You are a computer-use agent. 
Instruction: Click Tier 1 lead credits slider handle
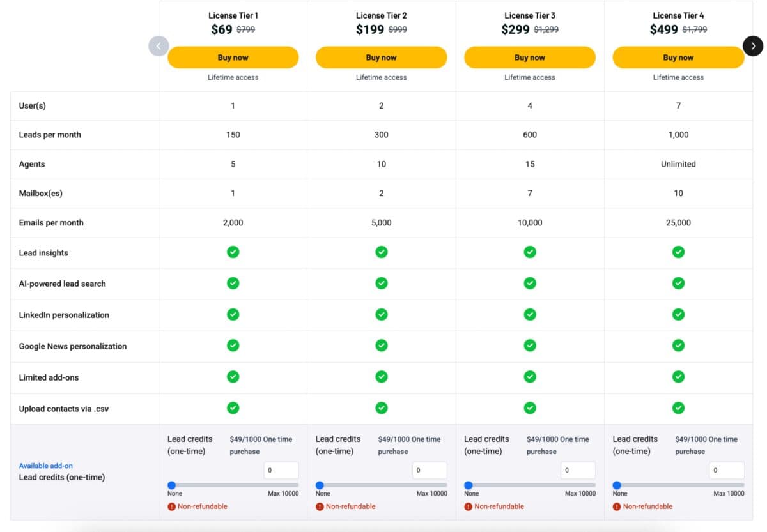click(171, 485)
